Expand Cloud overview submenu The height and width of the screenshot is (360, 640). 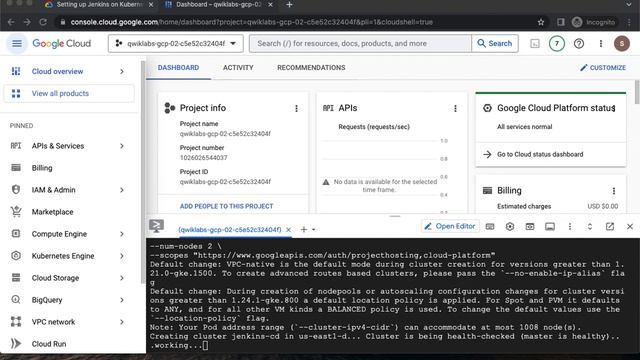pos(122,71)
